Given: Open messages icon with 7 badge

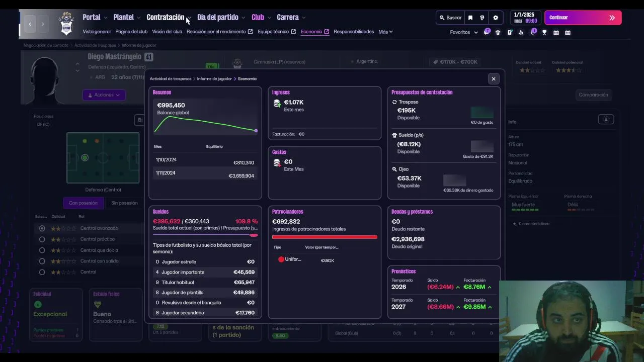Looking at the screenshot, I should point(487,32).
